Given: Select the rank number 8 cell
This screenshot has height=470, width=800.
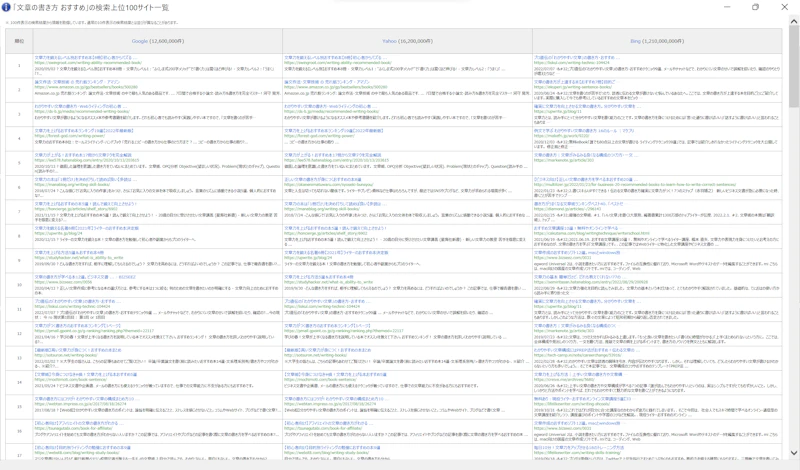Looking at the screenshot, I should click(x=19, y=236).
